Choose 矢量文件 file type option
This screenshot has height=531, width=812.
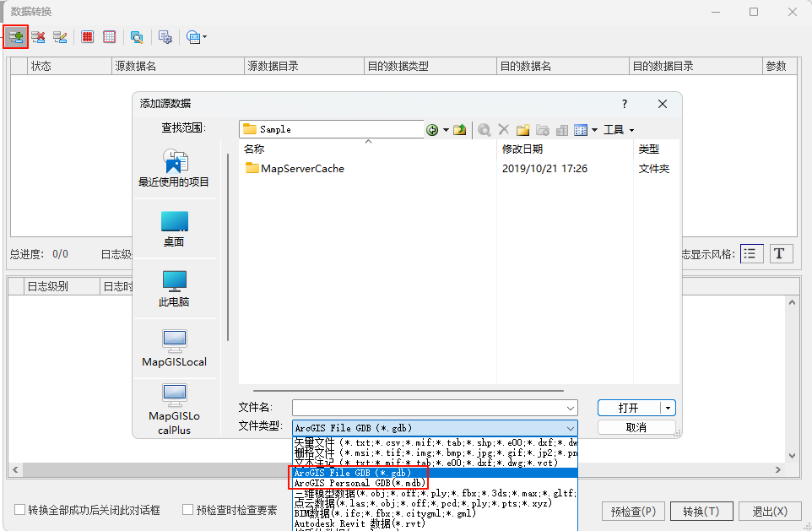(435, 442)
